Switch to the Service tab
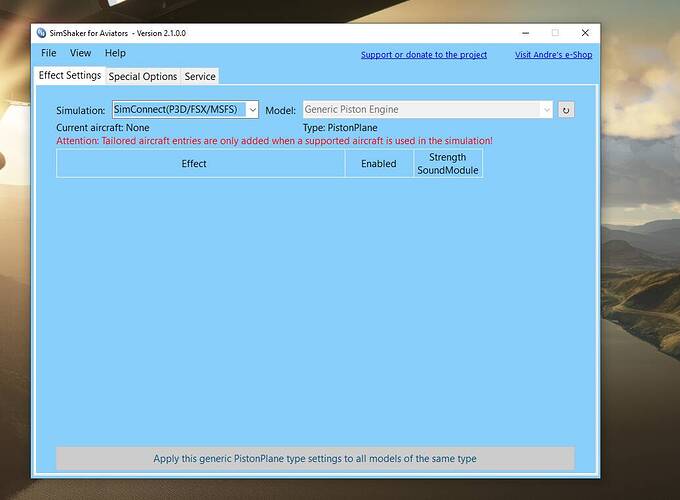Viewport: 680px width, 500px height. click(x=200, y=76)
